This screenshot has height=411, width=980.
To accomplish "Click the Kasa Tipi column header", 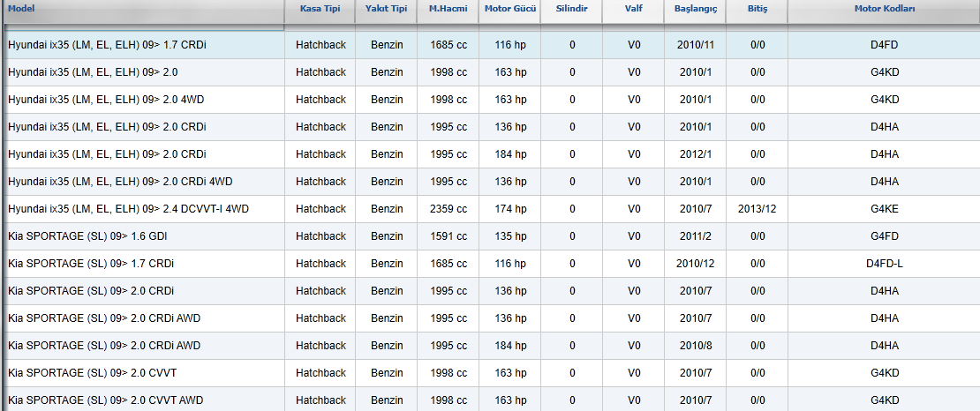I will [320, 10].
